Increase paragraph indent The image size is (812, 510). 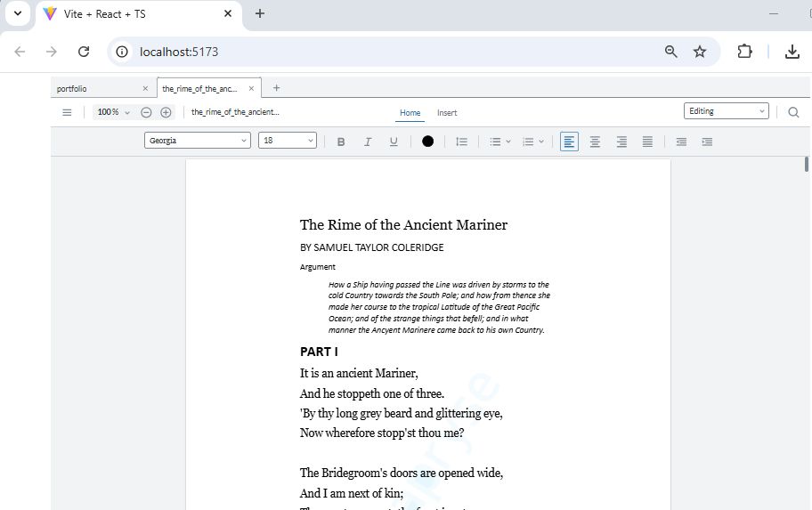click(x=708, y=142)
